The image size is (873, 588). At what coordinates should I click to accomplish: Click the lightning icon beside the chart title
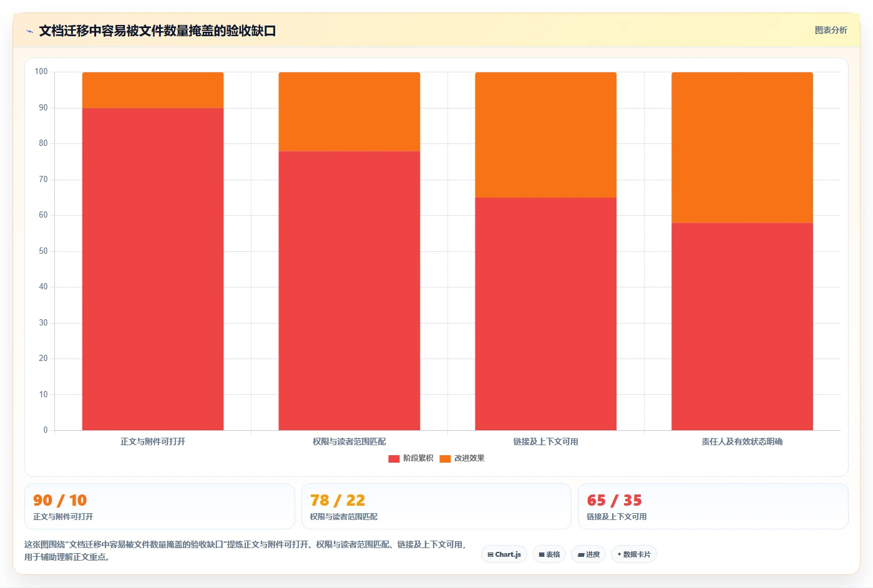click(x=29, y=31)
